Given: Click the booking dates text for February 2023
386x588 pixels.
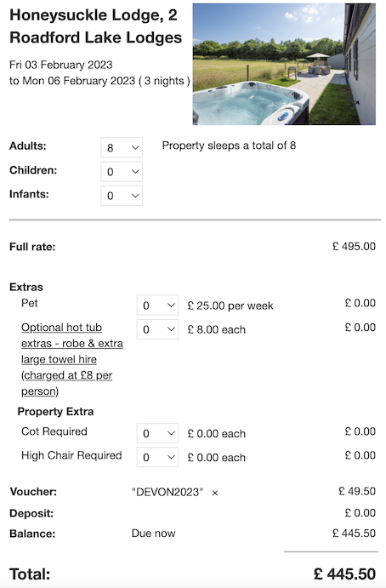Looking at the screenshot, I should [99, 72].
